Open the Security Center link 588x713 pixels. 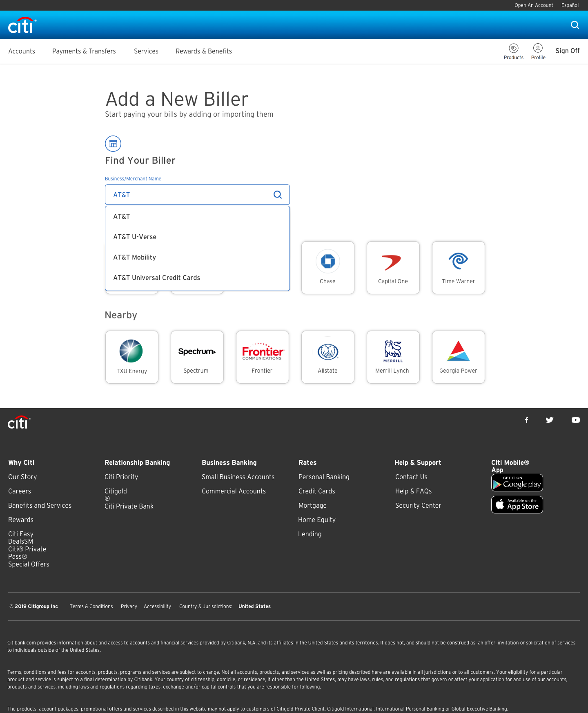coord(418,506)
